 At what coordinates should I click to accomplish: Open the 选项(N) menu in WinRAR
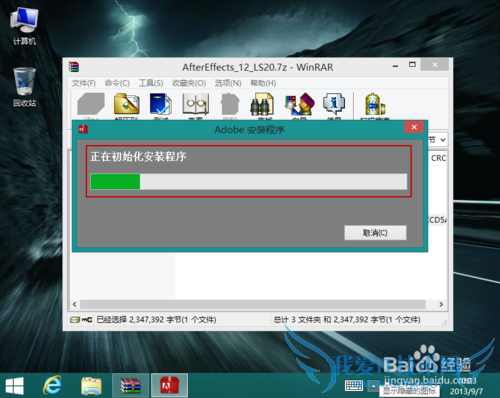(228, 83)
